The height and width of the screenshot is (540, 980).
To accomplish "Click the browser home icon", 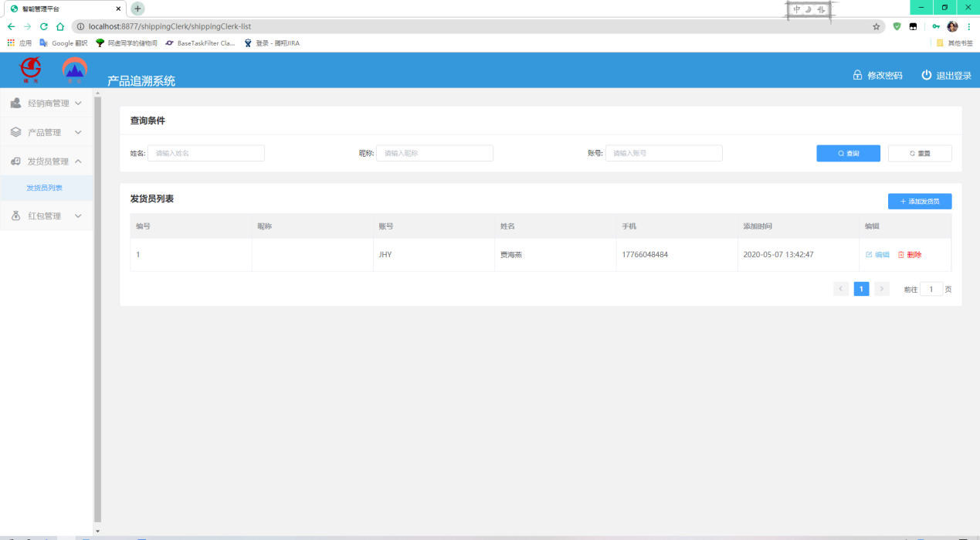I will 60,26.
